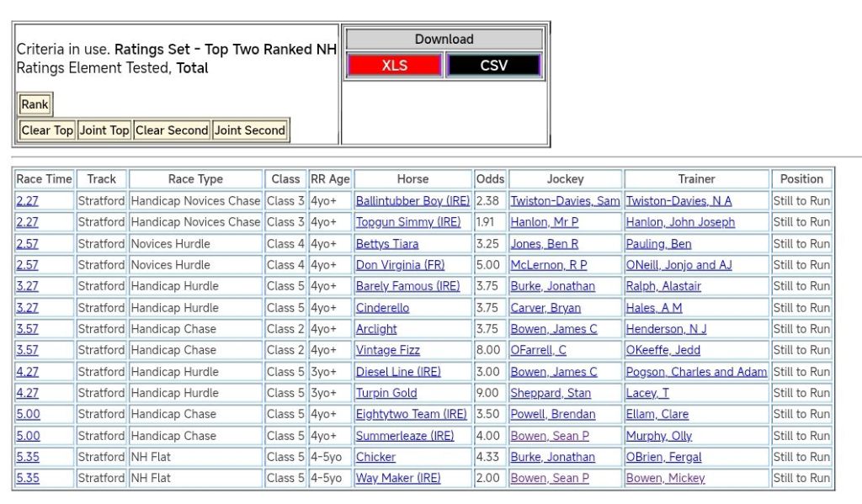Open horse Ballintubber Boy (IRE)

pos(412,201)
